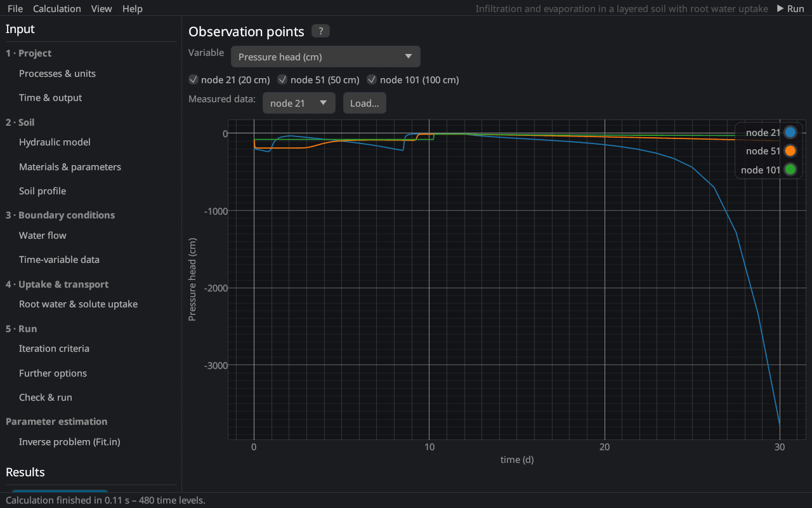Click the '1 · Project' section header
This screenshot has height=508, width=812.
(29, 53)
